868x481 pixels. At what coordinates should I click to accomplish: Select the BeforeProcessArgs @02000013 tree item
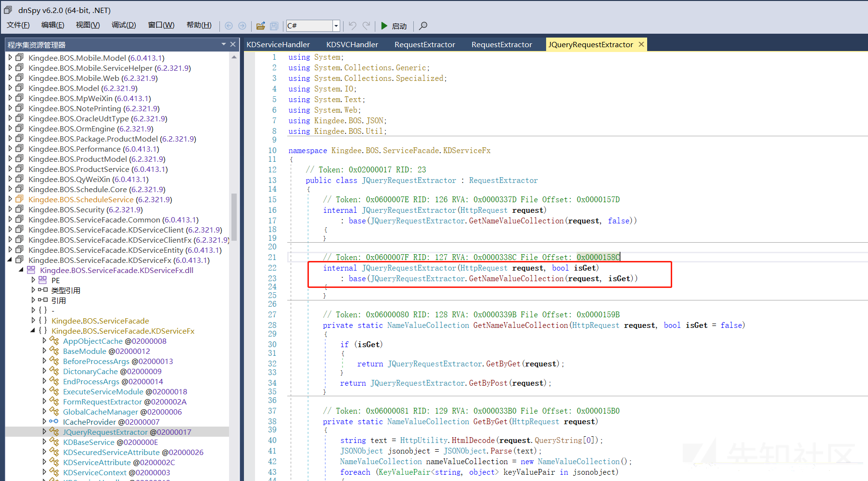(118, 361)
